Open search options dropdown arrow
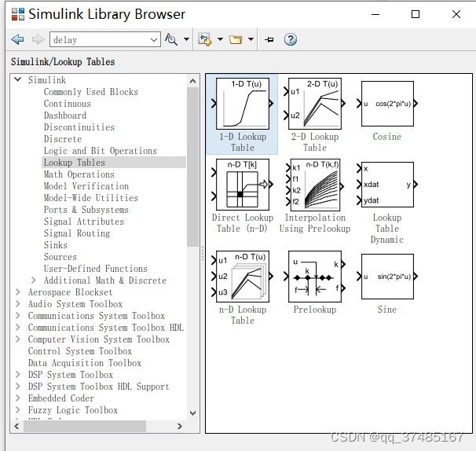 point(186,39)
